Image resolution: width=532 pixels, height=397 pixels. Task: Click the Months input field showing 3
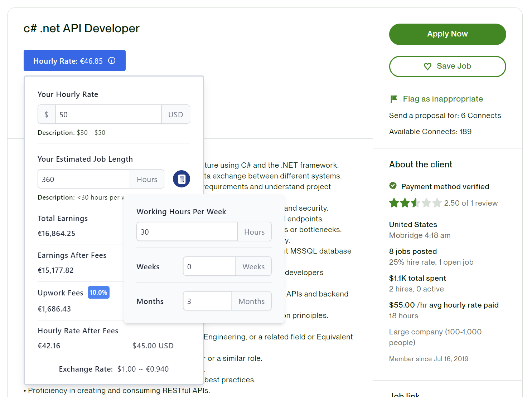pos(207,301)
